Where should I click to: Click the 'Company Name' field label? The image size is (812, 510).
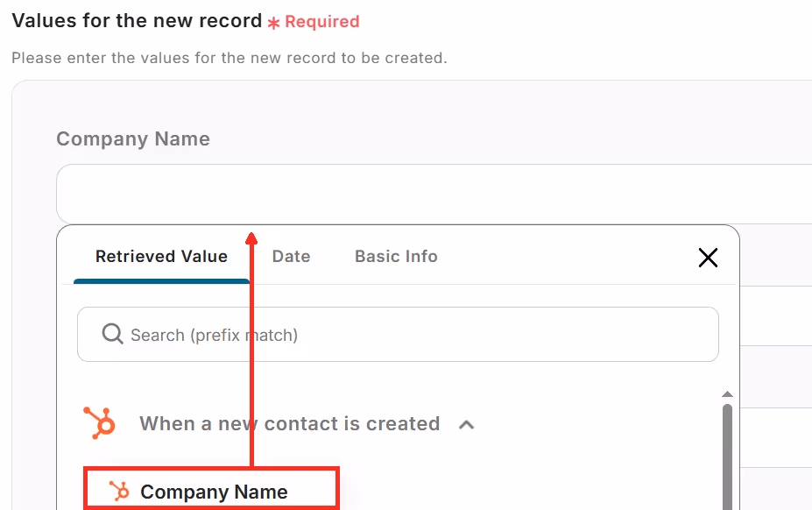coord(133,139)
